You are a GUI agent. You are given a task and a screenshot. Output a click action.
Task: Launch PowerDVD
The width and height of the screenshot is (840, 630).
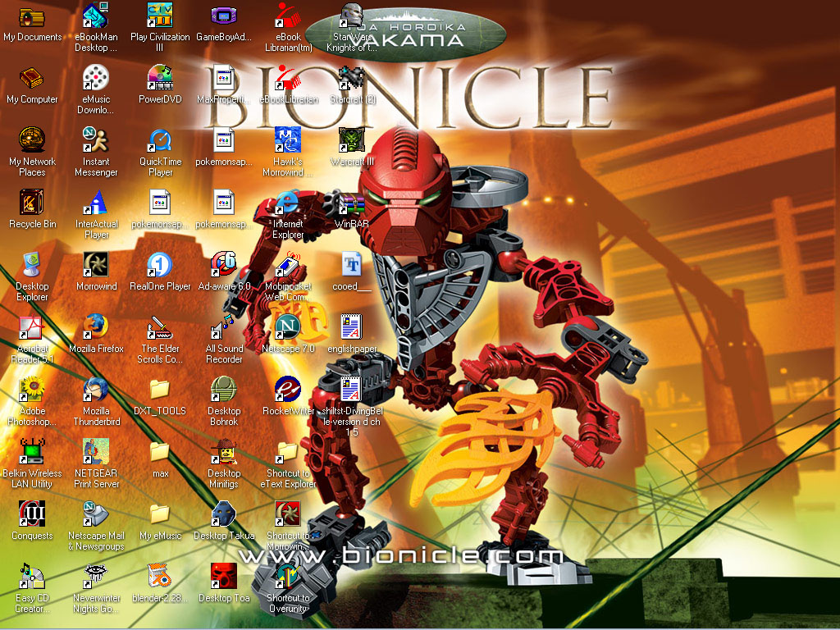159,78
